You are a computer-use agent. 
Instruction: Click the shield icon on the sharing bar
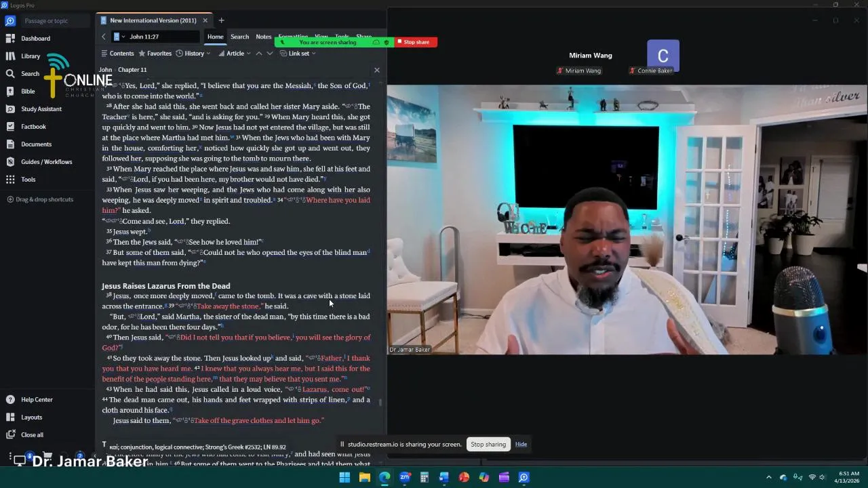pos(387,42)
